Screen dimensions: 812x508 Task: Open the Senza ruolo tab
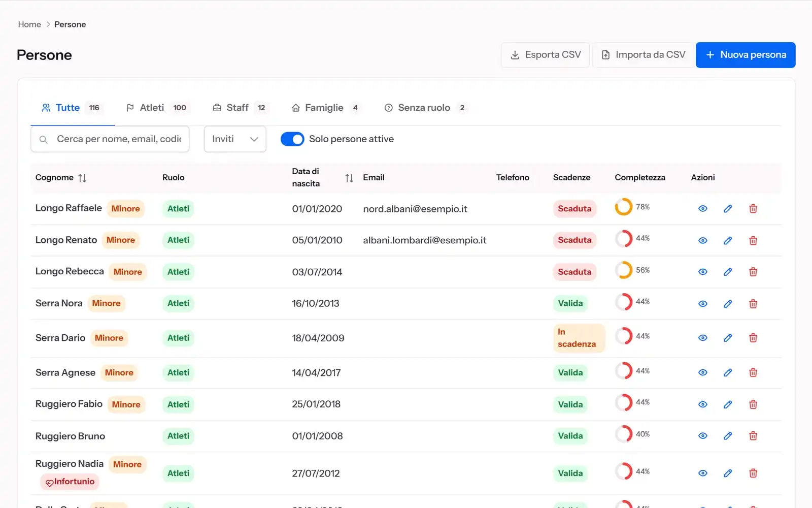(x=426, y=108)
